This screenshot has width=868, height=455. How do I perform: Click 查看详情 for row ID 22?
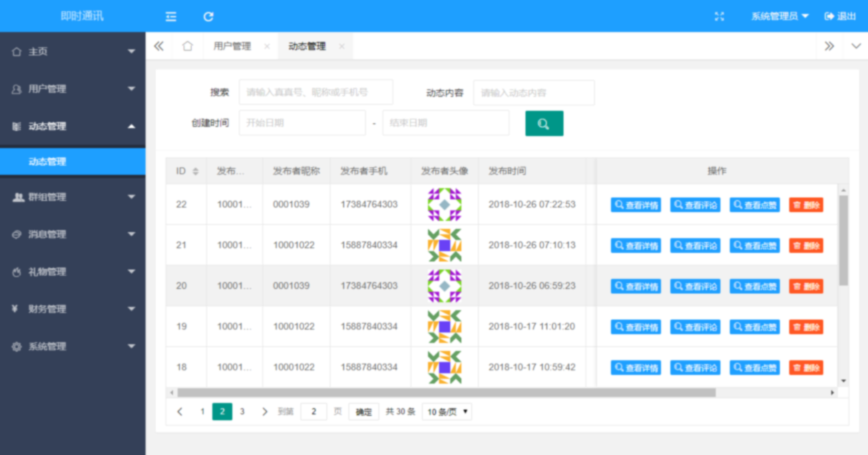pos(636,205)
